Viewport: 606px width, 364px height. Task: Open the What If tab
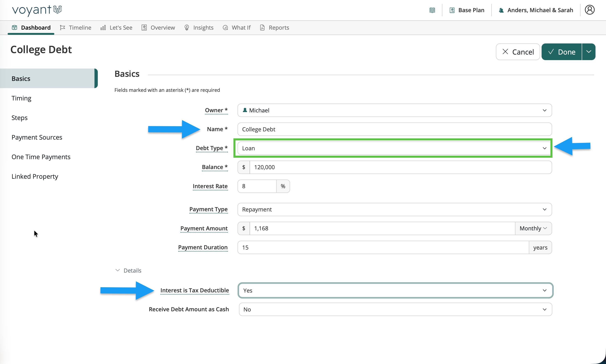237,27
